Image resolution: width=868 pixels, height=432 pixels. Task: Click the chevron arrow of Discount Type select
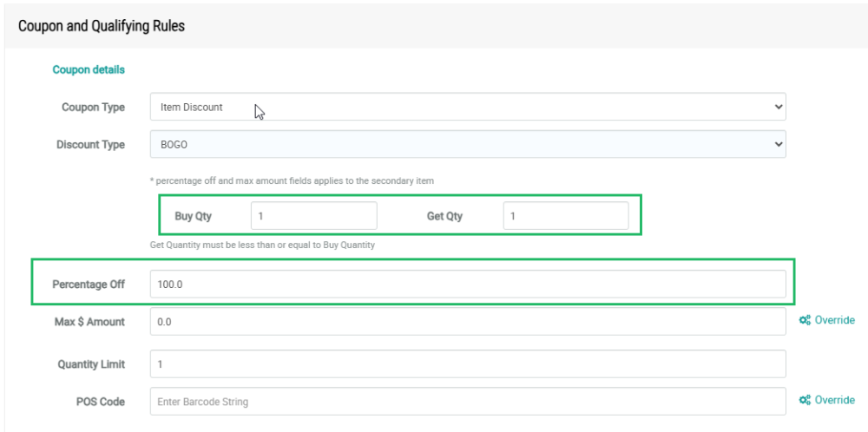pos(778,145)
